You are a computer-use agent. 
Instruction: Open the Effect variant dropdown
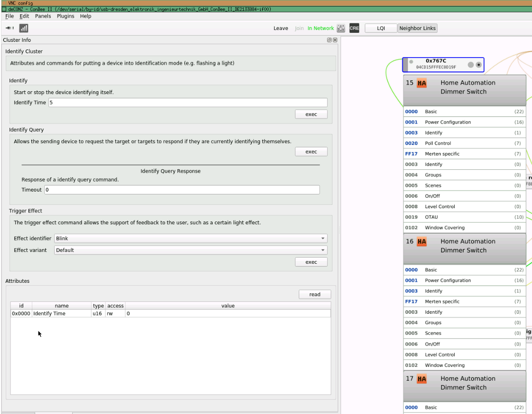190,250
